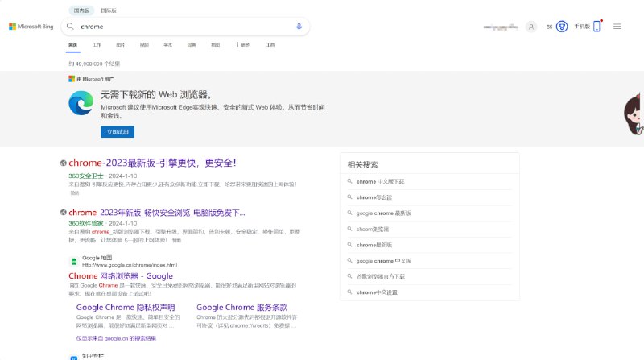Click the mobile phone icon
The image size is (644, 360).
(597, 26)
